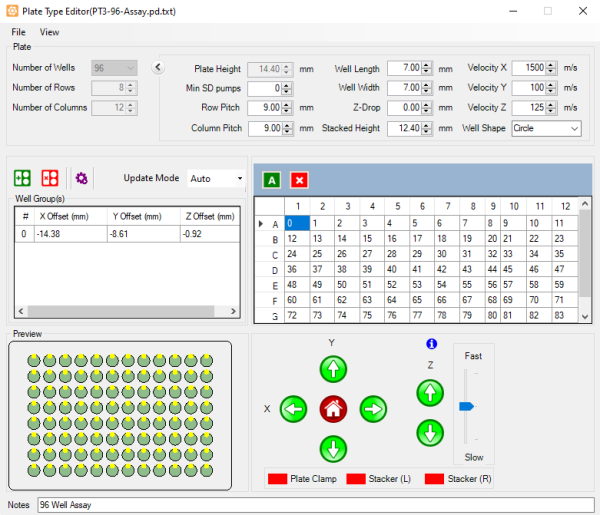
Task: Open the purple gear settings icon
Action: click(82, 178)
